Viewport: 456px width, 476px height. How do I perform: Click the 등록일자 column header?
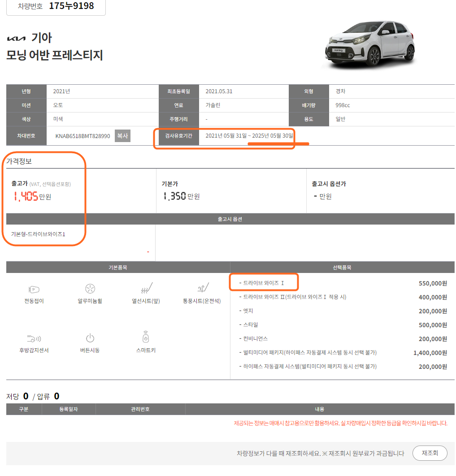point(69,409)
